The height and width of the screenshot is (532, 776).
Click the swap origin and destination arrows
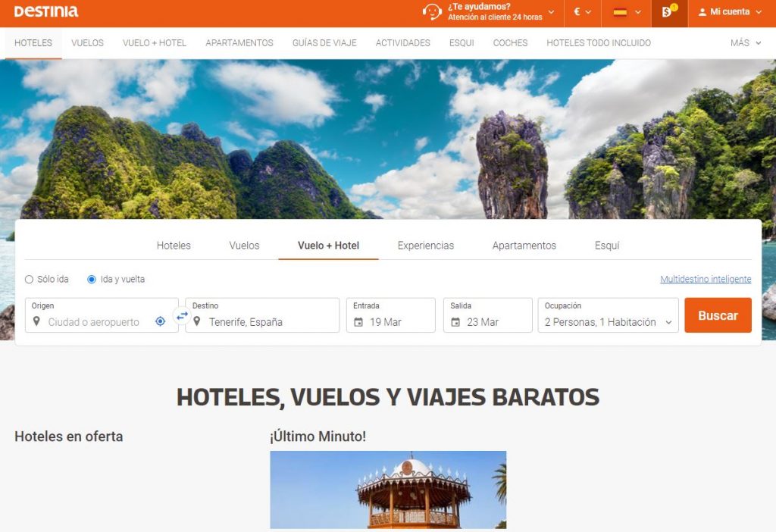coord(182,316)
